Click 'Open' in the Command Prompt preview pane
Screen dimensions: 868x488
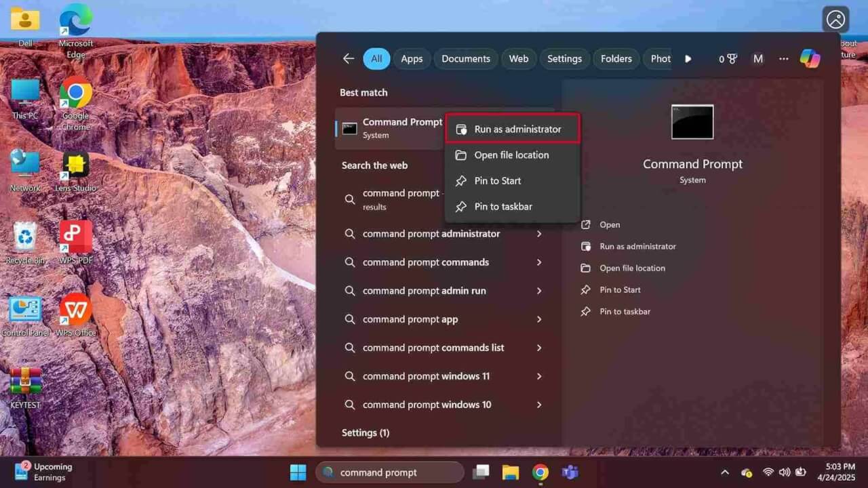pyautogui.click(x=610, y=224)
